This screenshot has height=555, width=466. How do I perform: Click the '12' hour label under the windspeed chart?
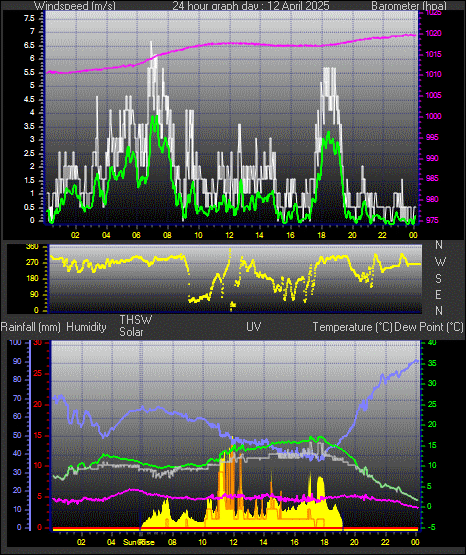(x=229, y=235)
